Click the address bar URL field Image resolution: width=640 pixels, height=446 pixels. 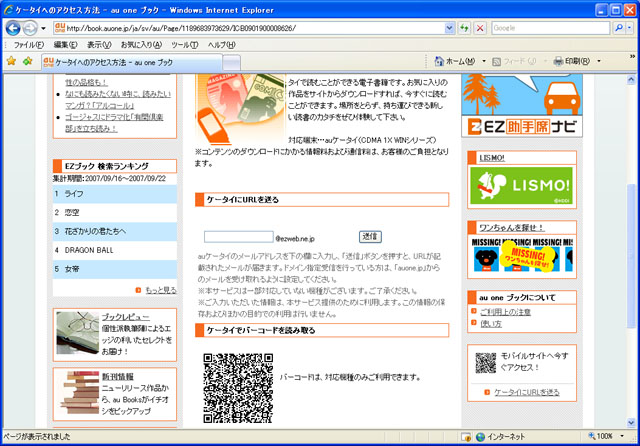[x=249, y=28]
